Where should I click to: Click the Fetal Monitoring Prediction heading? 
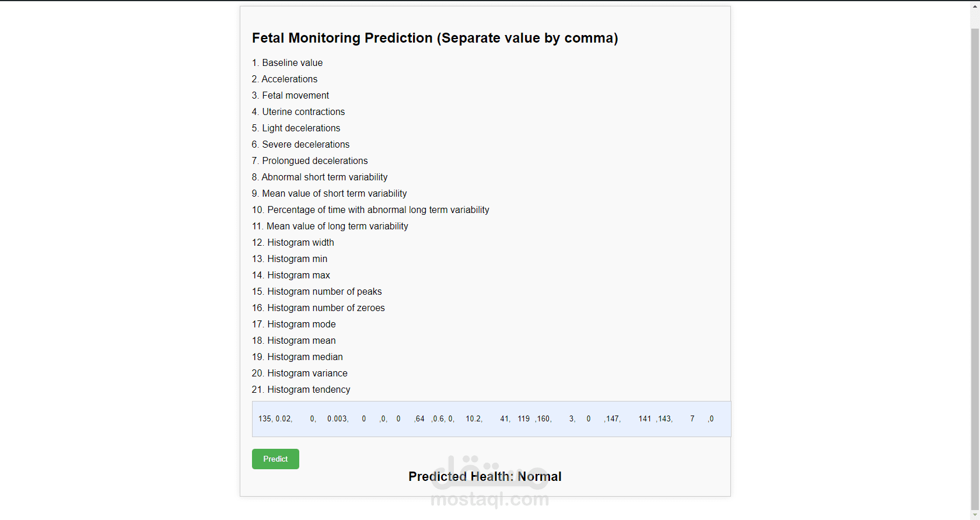coord(435,38)
